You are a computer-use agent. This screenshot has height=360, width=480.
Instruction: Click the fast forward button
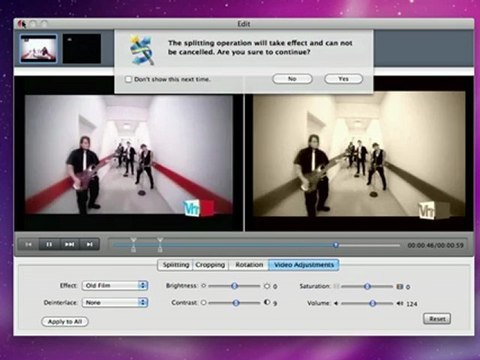tap(69, 244)
